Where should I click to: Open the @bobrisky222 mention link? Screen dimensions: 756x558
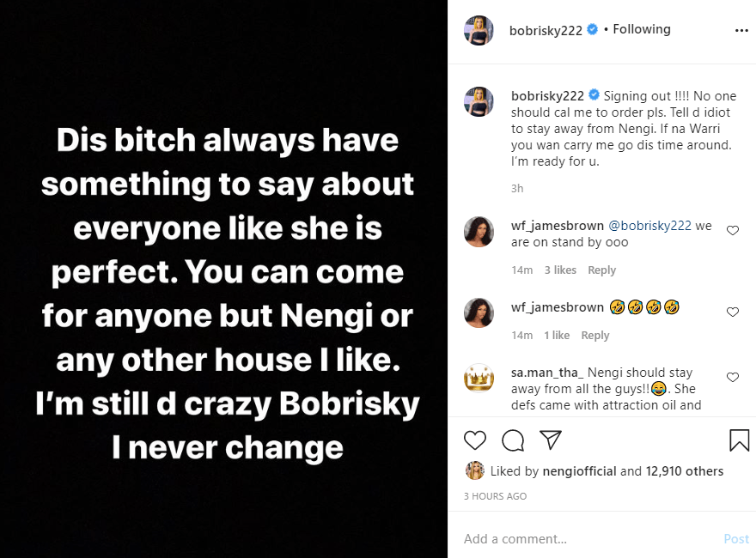pyautogui.click(x=649, y=226)
